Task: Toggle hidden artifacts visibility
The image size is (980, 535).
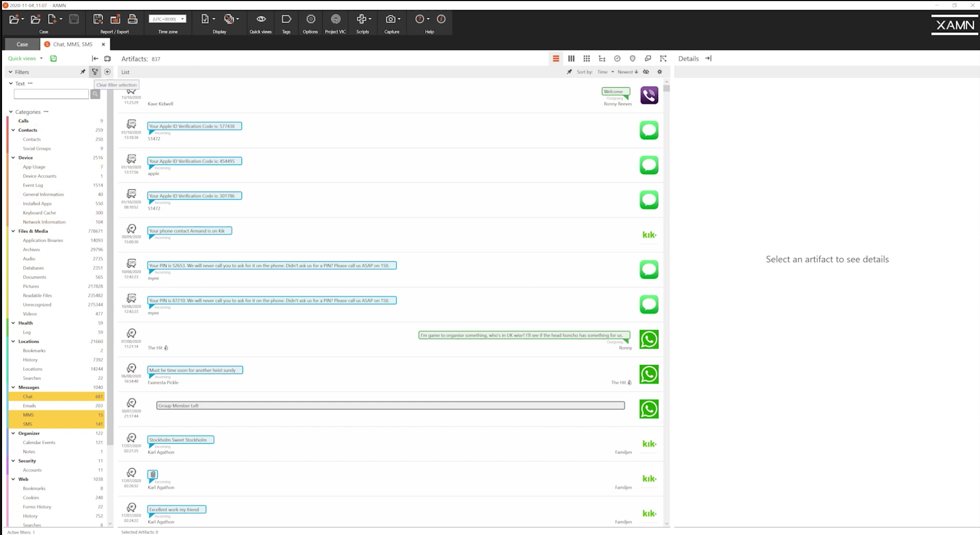Action: [646, 72]
